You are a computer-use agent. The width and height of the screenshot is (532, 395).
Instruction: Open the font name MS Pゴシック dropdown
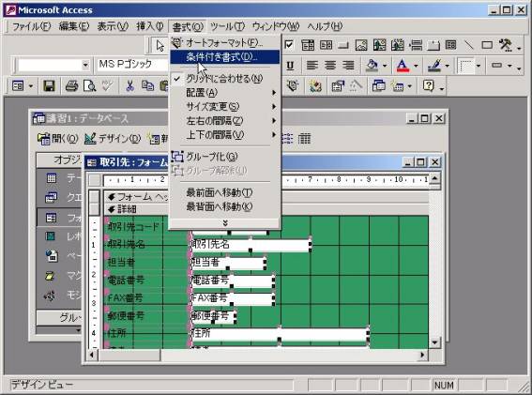tap(132, 65)
